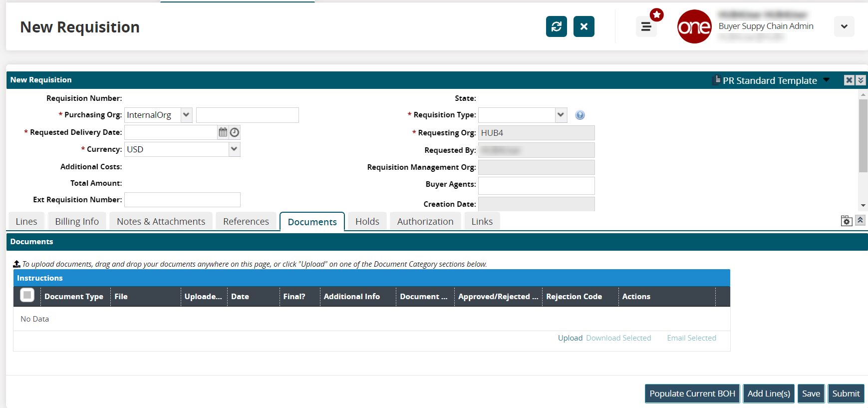Switch to the Billing Info tab
Image resolution: width=868 pixels, height=408 pixels.
(x=77, y=222)
